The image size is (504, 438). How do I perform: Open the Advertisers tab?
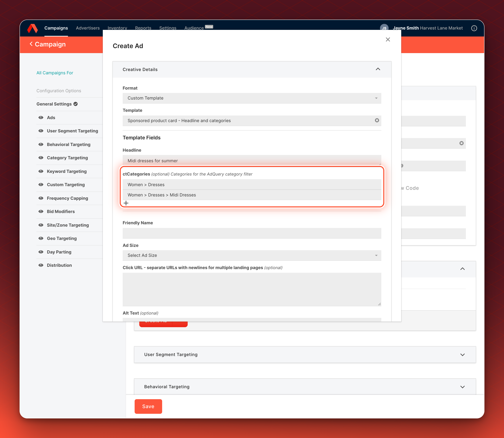(88, 28)
